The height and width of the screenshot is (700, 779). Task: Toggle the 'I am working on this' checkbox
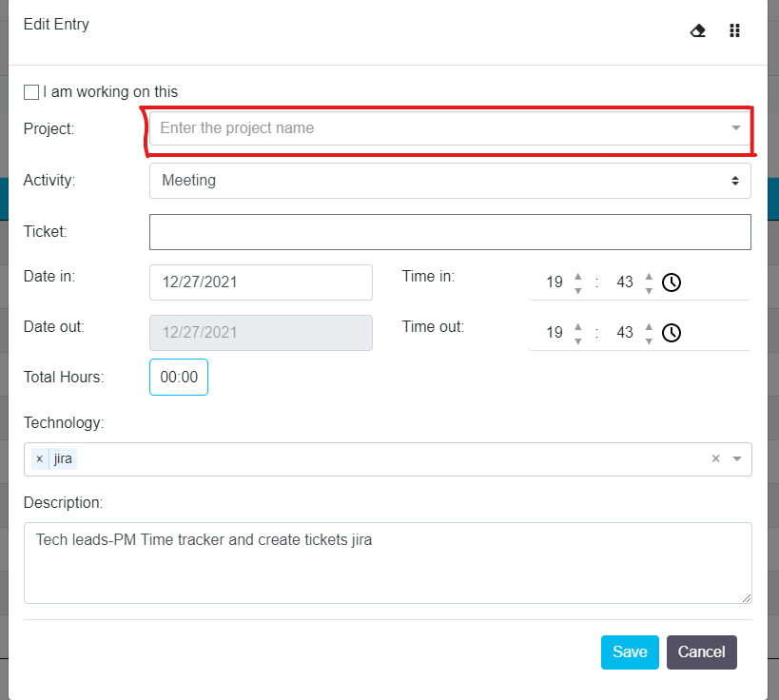[31, 92]
